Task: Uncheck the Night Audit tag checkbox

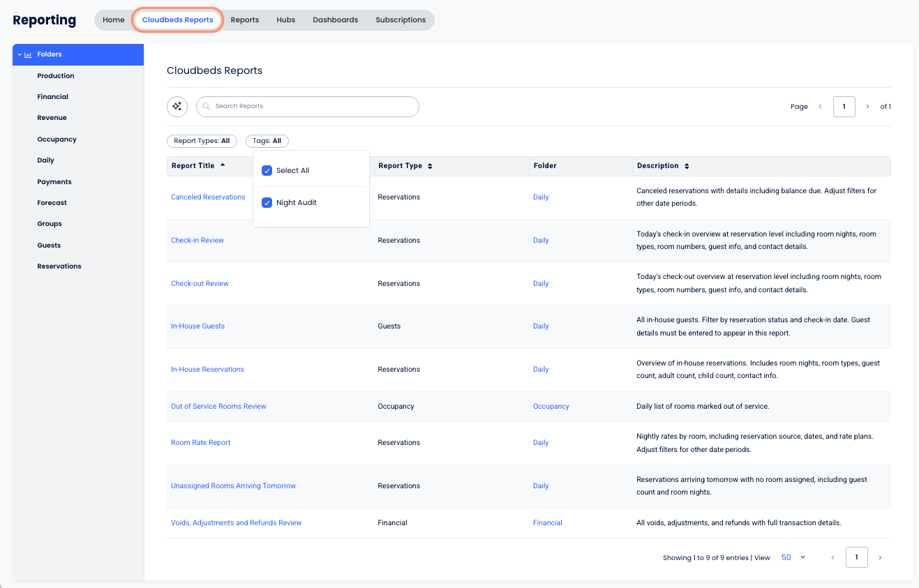Action: pos(267,202)
